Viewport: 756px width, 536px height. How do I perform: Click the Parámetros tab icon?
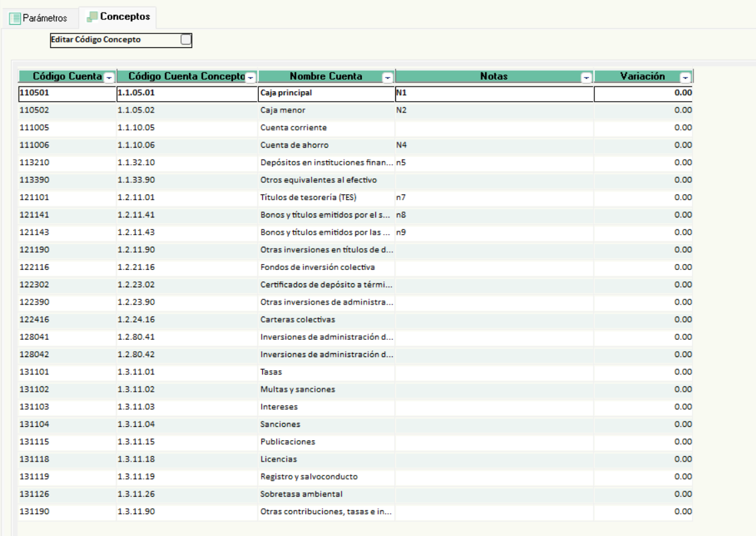pyautogui.click(x=14, y=18)
